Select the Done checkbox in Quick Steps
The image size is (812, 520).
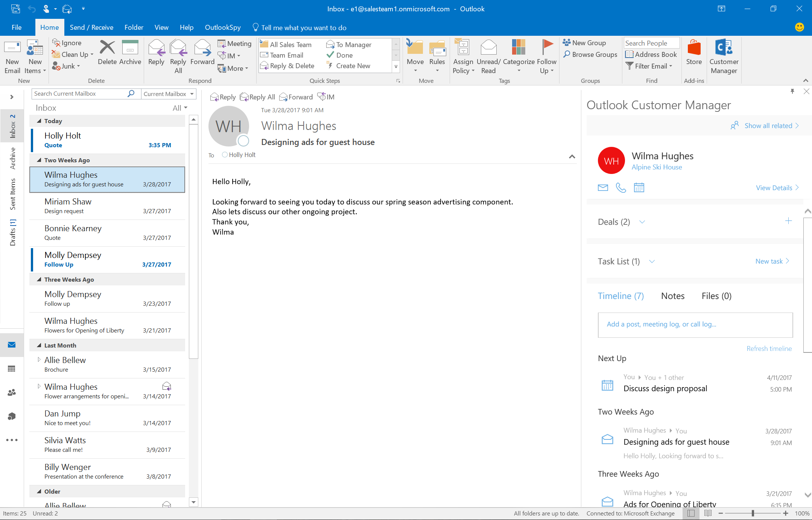(x=343, y=55)
